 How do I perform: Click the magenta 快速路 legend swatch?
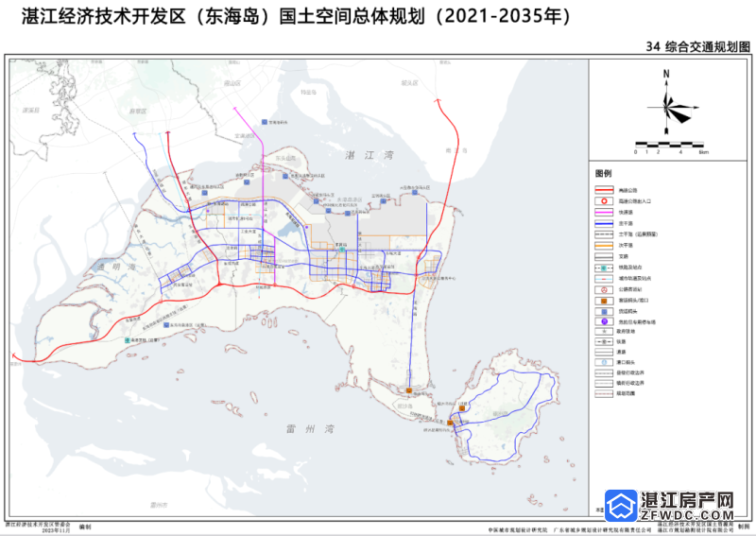coord(604,212)
